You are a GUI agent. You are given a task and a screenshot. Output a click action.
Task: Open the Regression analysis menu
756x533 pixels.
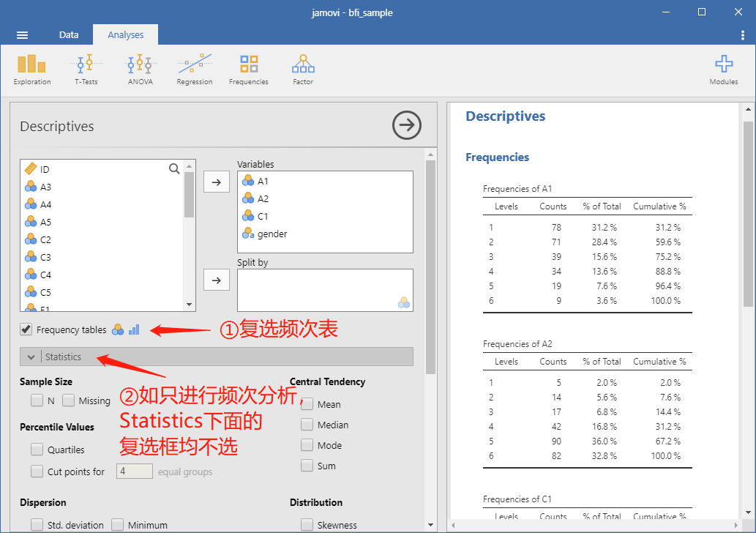click(194, 70)
